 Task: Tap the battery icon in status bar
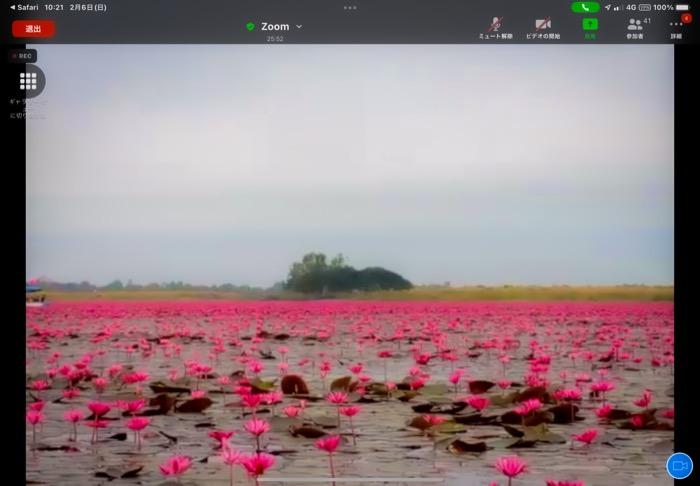683,7
